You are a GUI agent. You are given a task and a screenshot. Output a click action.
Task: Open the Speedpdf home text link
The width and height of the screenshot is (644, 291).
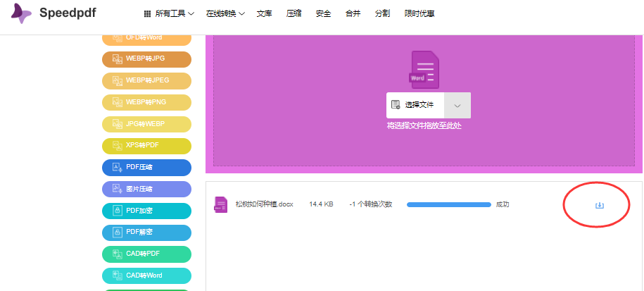click(68, 13)
